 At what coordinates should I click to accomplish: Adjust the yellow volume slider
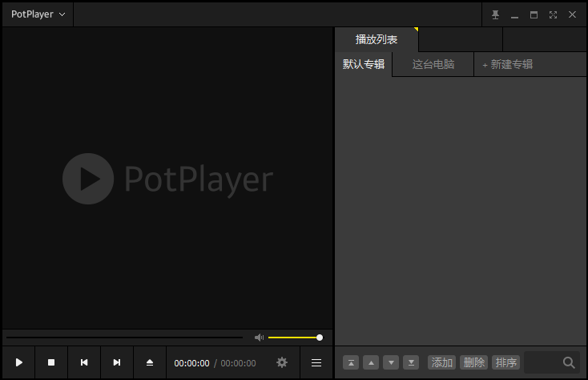(296, 338)
